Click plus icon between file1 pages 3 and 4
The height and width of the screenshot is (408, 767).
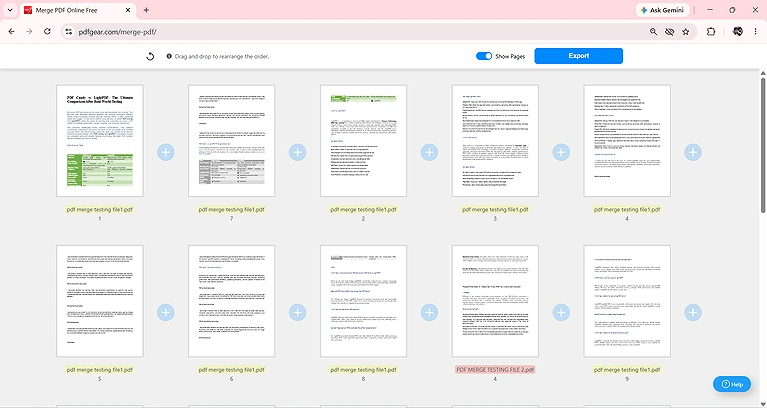click(x=561, y=152)
